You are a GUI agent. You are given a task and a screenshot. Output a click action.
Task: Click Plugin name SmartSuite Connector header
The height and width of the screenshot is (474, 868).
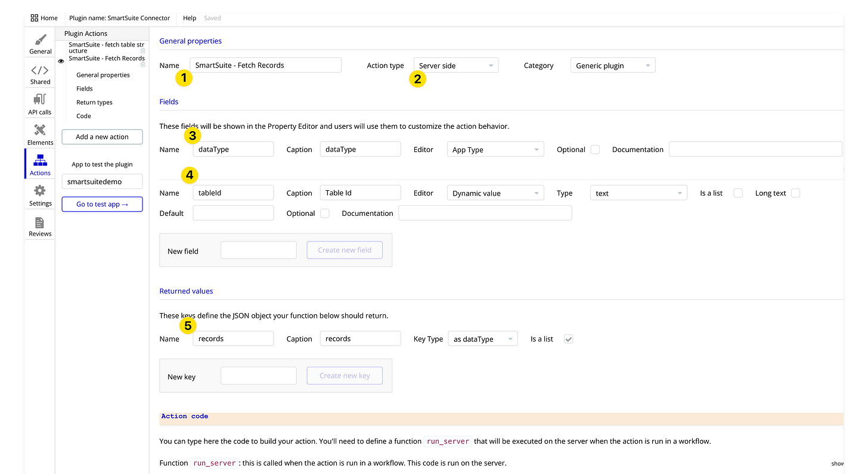(120, 18)
